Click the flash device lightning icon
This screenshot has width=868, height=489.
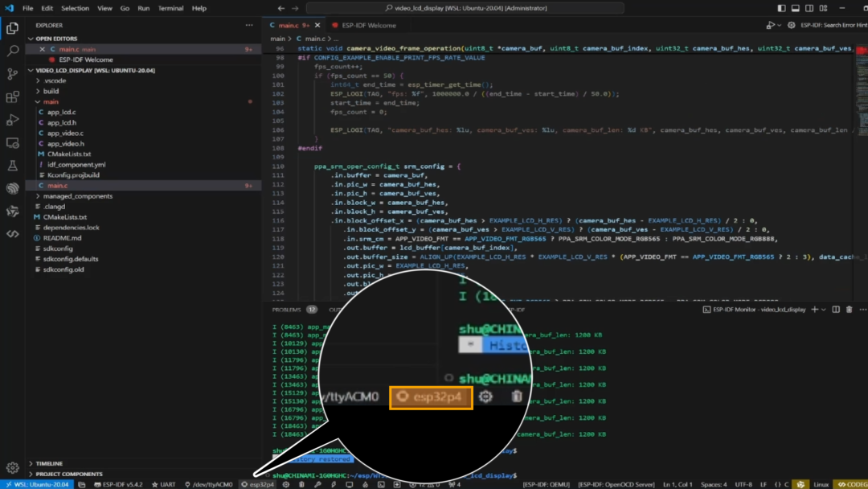334,484
